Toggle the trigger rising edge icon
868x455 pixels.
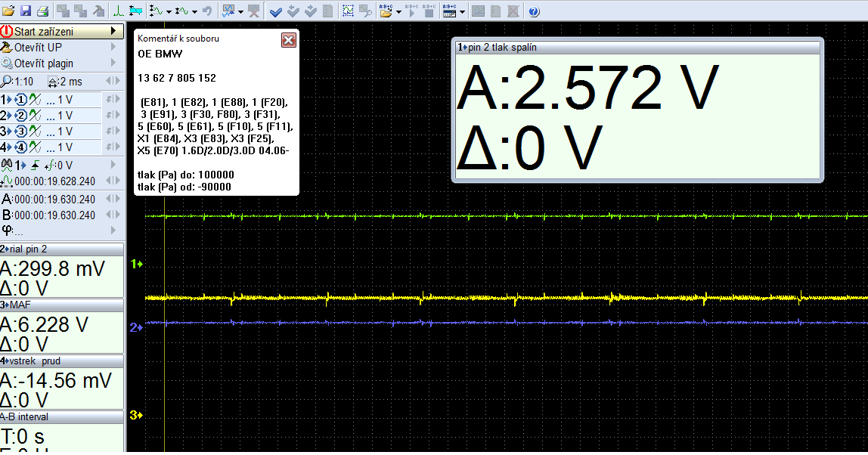[35, 165]
